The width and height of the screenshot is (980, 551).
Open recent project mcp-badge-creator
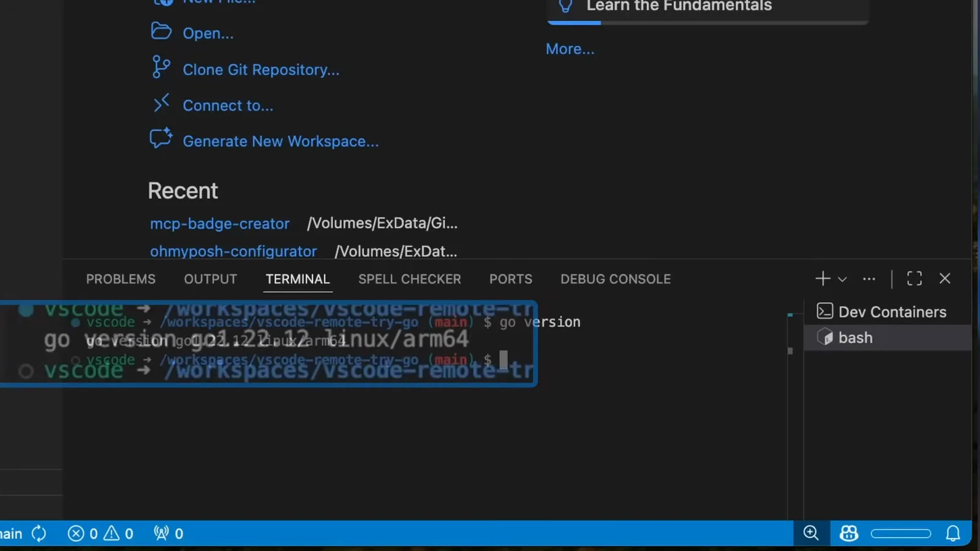(x=220, y=223)
